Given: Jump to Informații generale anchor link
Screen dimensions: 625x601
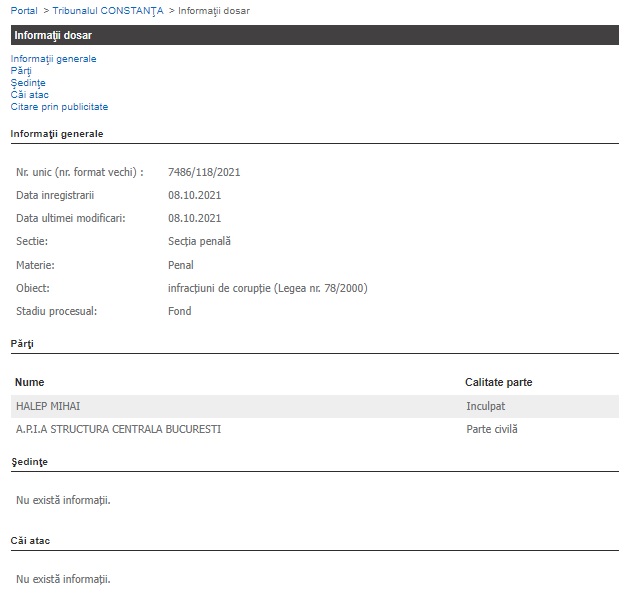Looking at the screenshot, I should (53, 59).
